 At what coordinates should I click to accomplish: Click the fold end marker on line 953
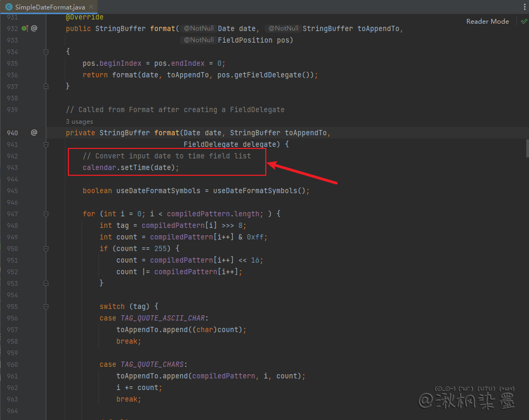[46, 283]
